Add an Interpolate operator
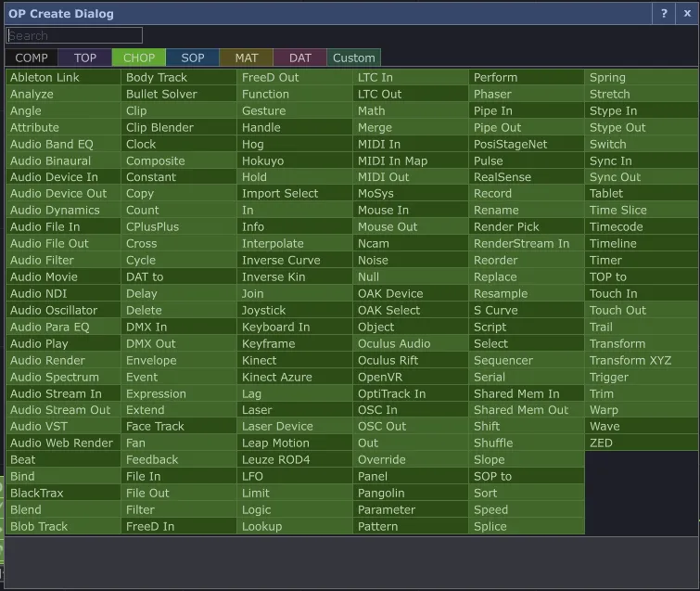 (295, 243)
